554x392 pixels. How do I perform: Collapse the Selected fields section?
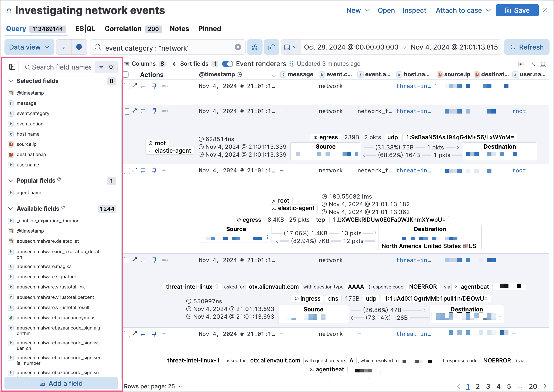(x=10, y=81)
